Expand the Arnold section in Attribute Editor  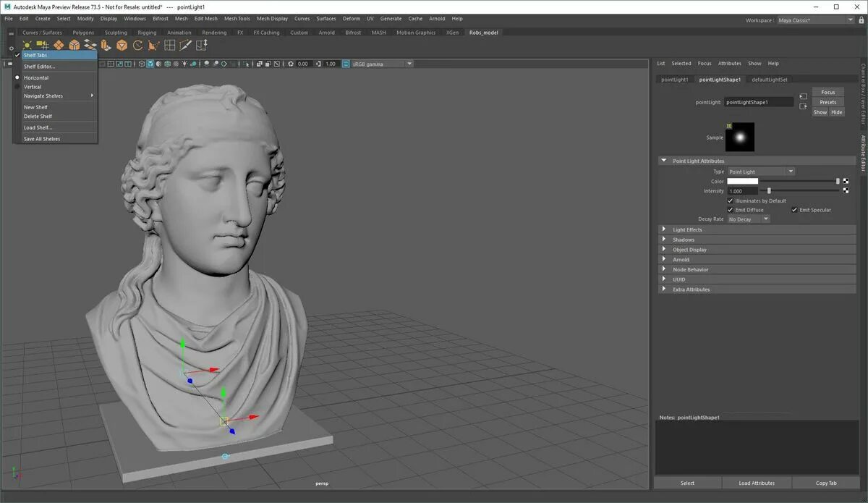point(663,259)
